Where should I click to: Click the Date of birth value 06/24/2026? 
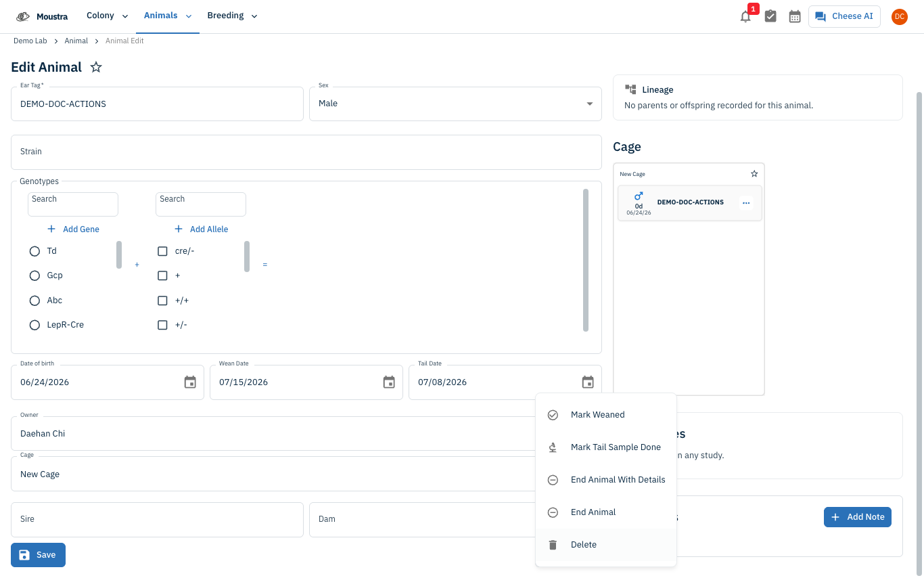pyautogui.click(x=45, y=382)
